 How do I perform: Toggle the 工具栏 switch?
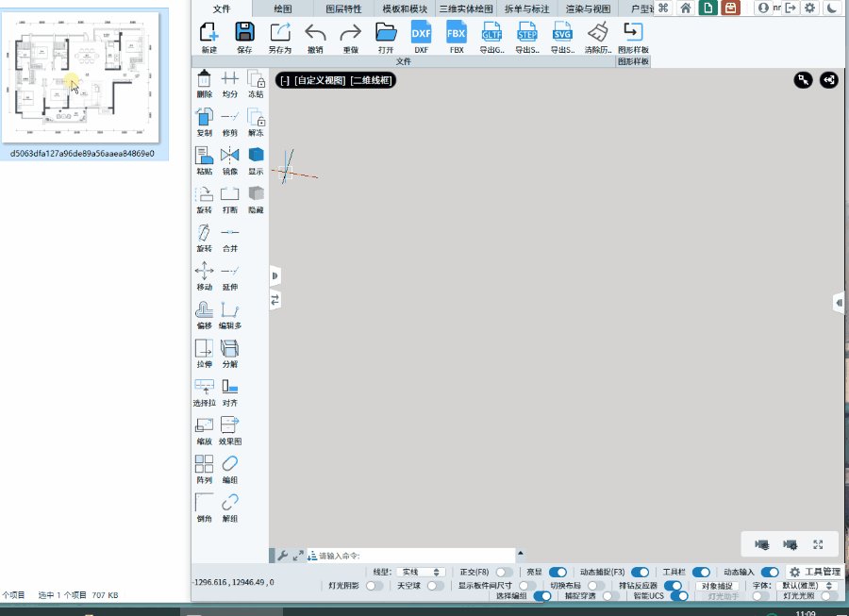(x=701, y=573)
